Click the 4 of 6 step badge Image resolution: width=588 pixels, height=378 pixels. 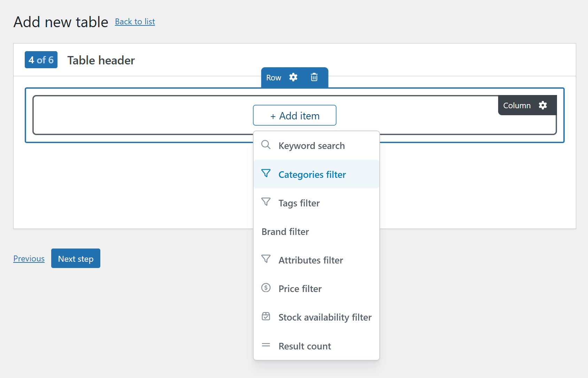pyautogui.click(x=41, y=60)
